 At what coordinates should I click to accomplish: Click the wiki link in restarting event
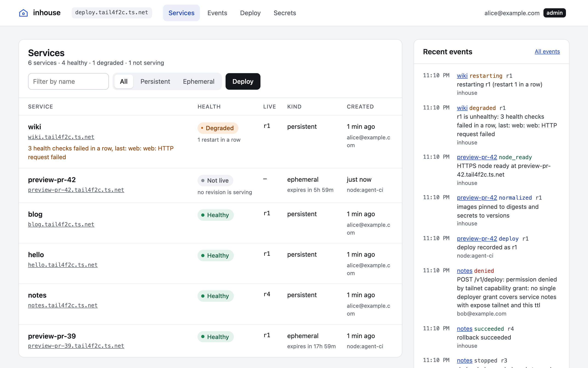tap(462, 76)
